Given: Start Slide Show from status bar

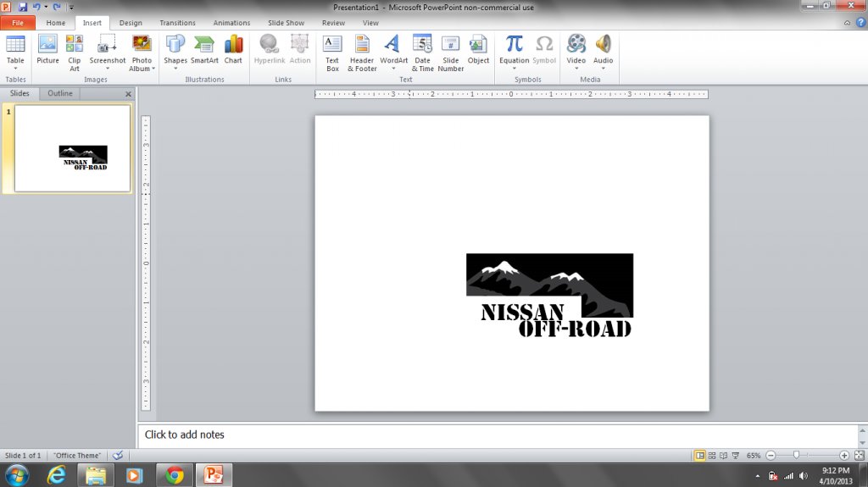Looking at the screenshot, I should tap(736, 456).
